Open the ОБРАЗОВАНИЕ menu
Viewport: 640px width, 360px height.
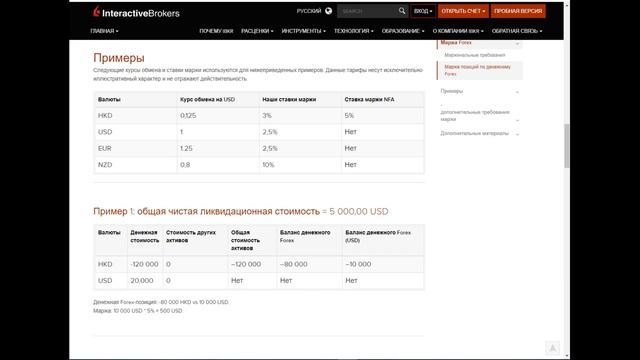[403, 31]
